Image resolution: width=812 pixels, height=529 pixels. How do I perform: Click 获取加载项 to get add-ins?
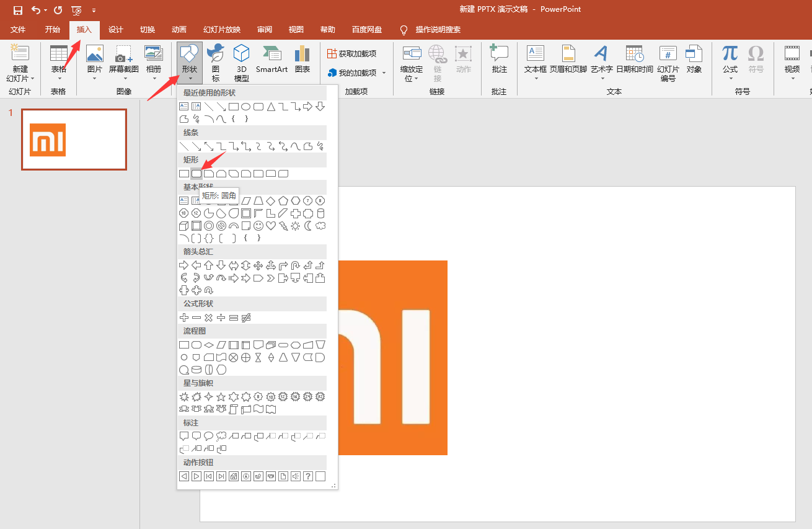(351, 54)
